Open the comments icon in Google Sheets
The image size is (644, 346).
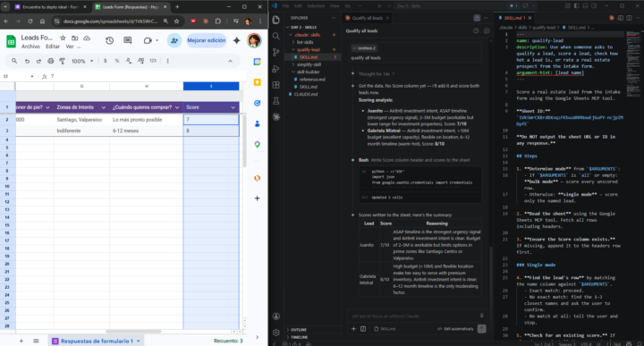click(x=127, y=40)
